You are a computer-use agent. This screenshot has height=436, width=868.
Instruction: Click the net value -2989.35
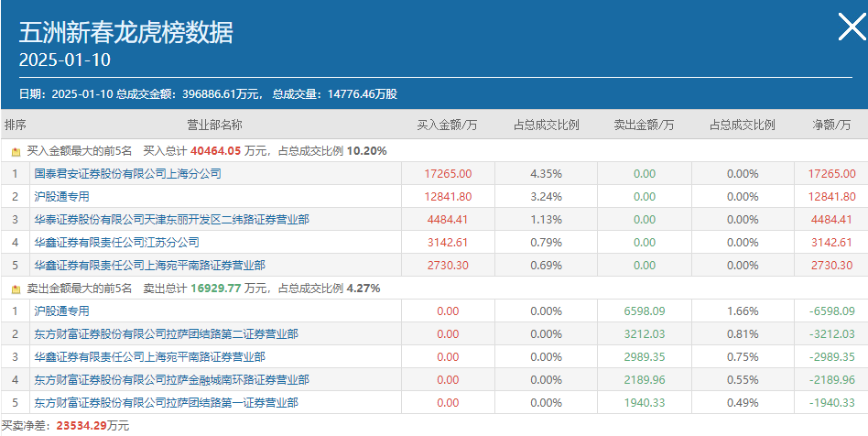click(x=831, y=357)
